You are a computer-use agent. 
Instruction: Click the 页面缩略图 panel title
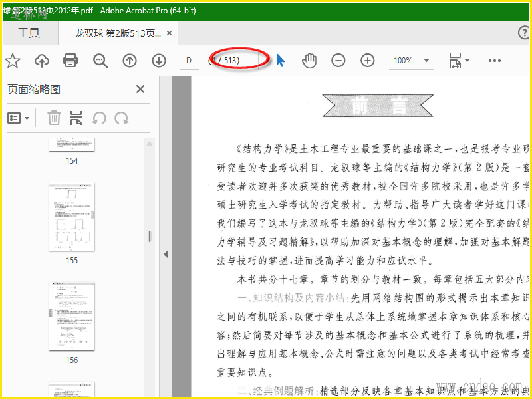pos(34,90)
